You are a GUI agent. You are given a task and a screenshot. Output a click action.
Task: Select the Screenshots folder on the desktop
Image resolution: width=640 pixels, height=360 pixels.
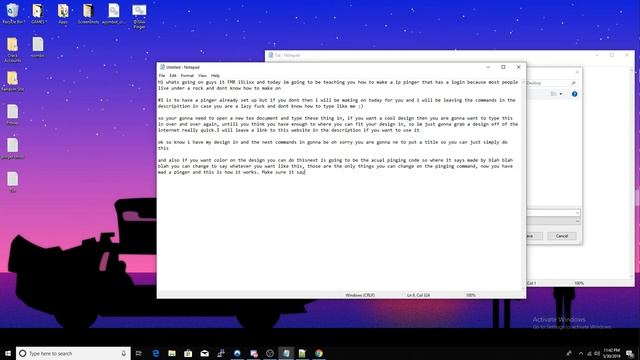(x=88, y=13)
